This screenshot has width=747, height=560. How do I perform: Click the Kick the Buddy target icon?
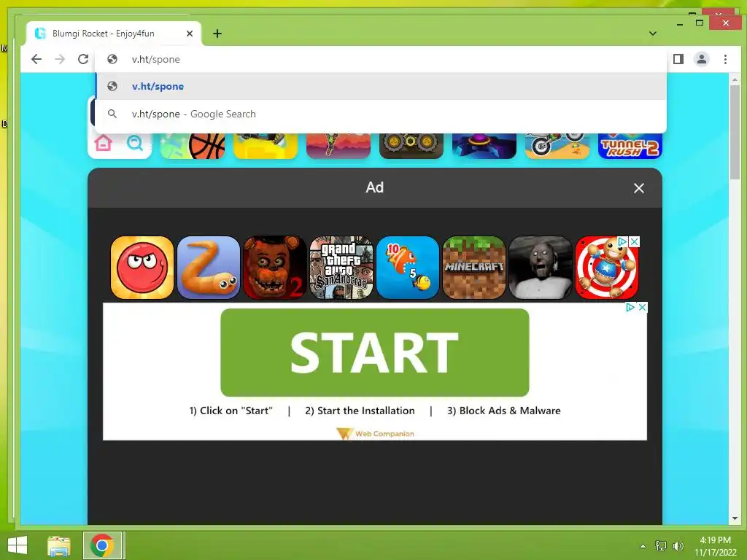(606, 268)
